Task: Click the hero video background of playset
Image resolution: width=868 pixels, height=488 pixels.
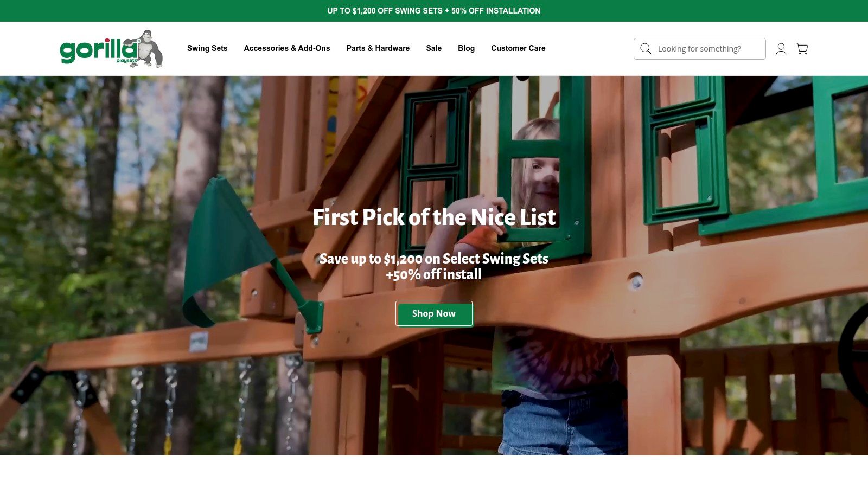Action: point(434,266)
